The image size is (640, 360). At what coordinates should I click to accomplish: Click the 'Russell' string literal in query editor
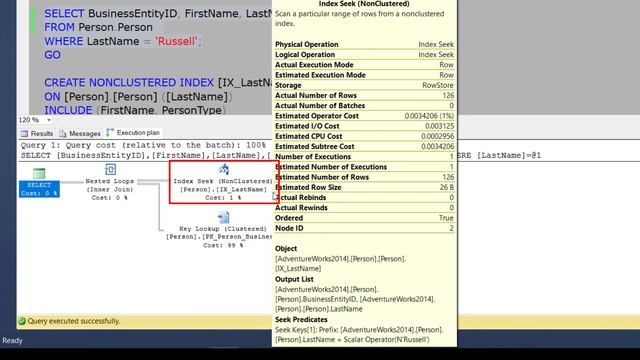(176, 41)
